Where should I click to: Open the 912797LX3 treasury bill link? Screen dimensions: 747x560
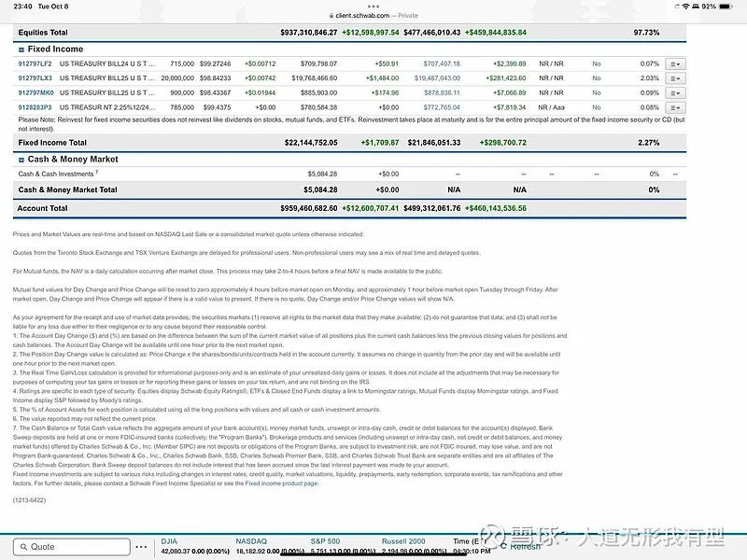tap(35, 78)
